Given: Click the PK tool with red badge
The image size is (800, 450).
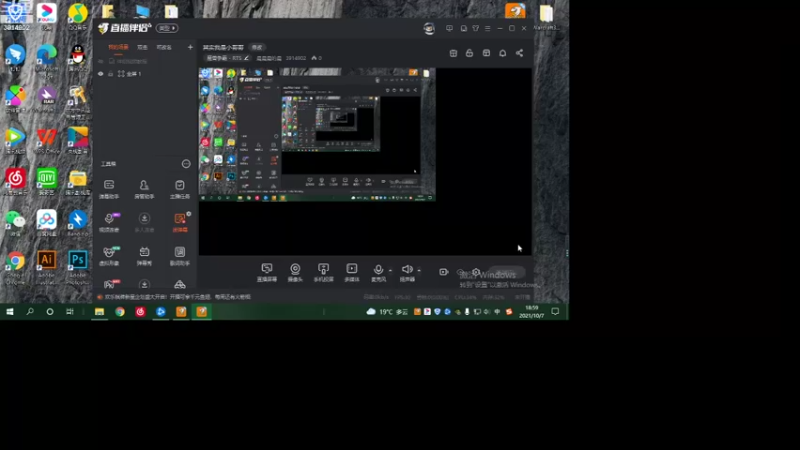Looking at the screenshot, I should click(109, 284).
